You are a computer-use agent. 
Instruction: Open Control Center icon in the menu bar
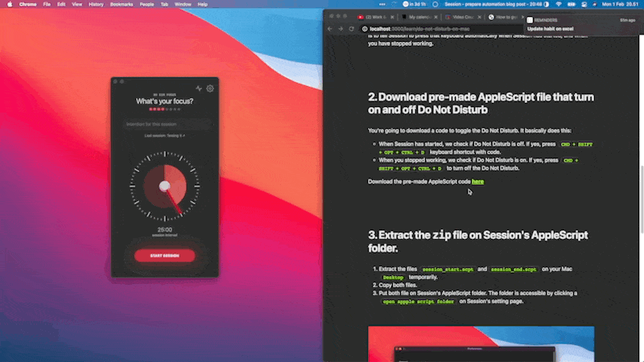[x=584, y=4]
